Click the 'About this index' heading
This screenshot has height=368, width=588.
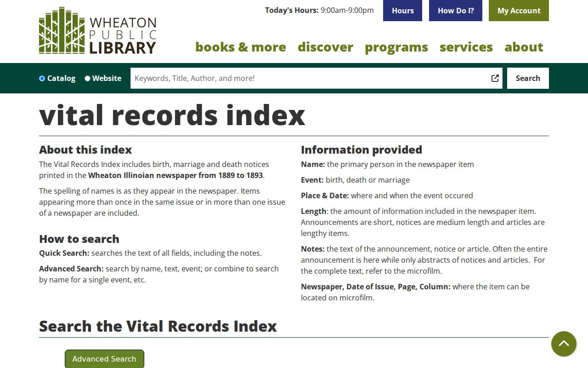coord(85,149)
